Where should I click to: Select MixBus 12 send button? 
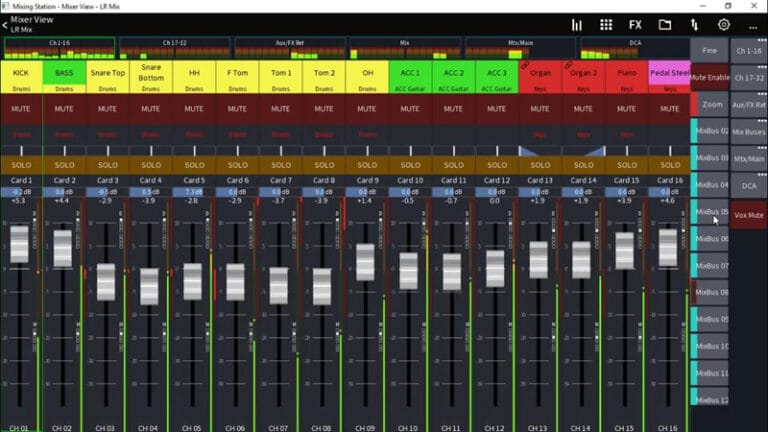pos(710,399)
